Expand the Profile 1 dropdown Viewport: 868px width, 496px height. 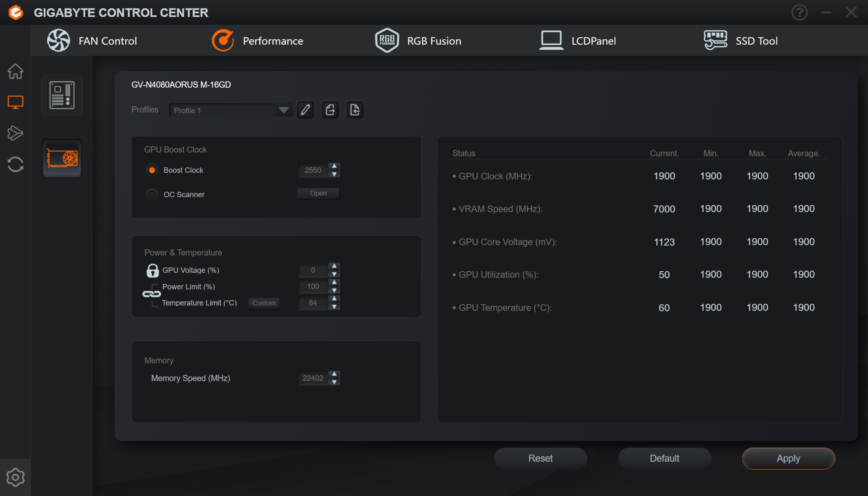(283, 110)
